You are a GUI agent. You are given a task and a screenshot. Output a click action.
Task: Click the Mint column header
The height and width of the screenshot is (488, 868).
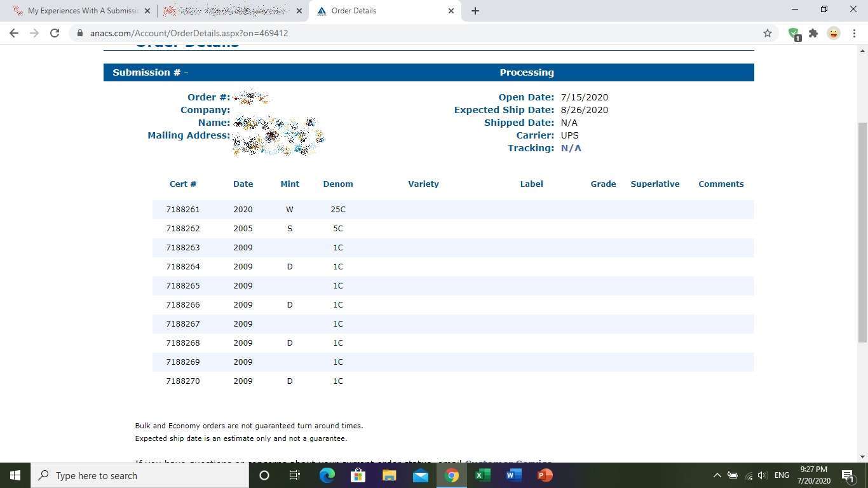(x=290, y=184)
